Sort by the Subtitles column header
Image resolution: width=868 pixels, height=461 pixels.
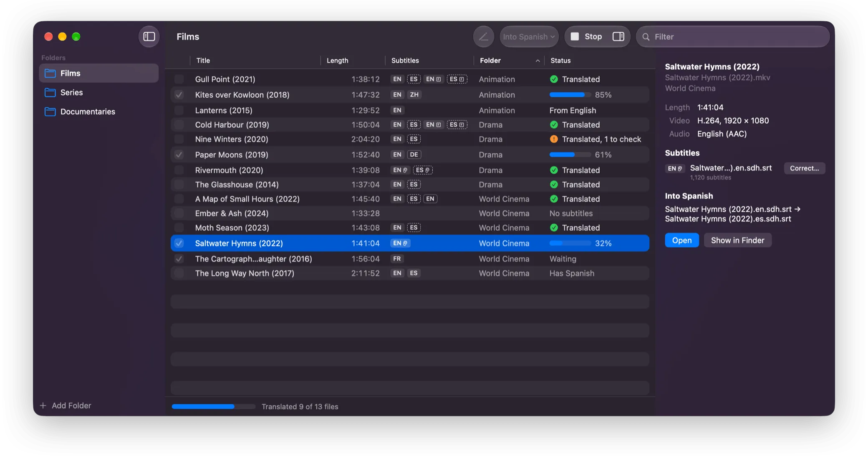(429, 61)
